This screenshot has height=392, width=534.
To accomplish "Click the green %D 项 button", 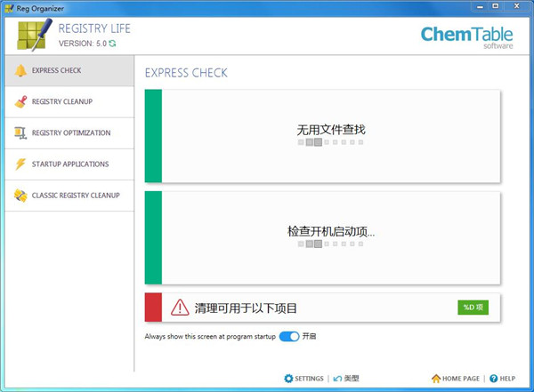I will click(x=473, y=308).
